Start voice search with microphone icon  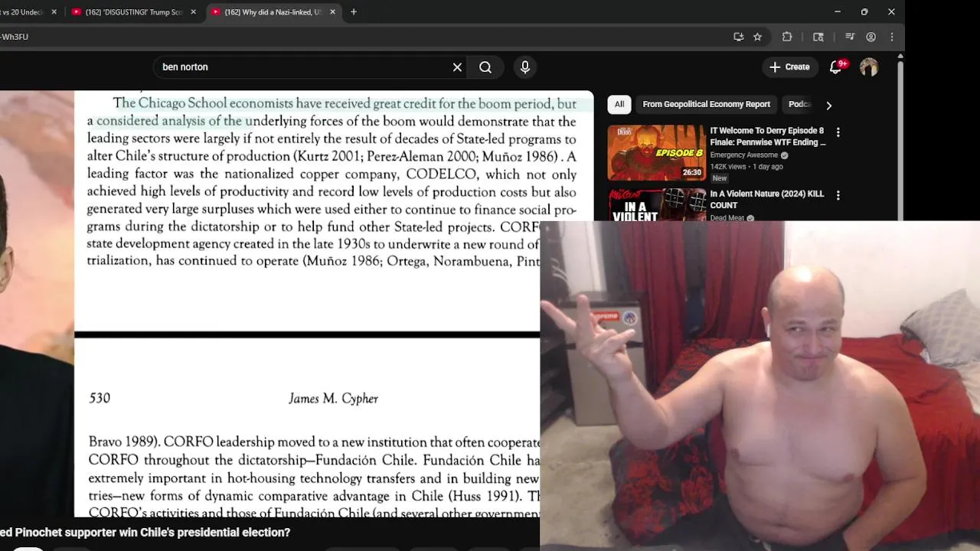(x=525, y=67)
